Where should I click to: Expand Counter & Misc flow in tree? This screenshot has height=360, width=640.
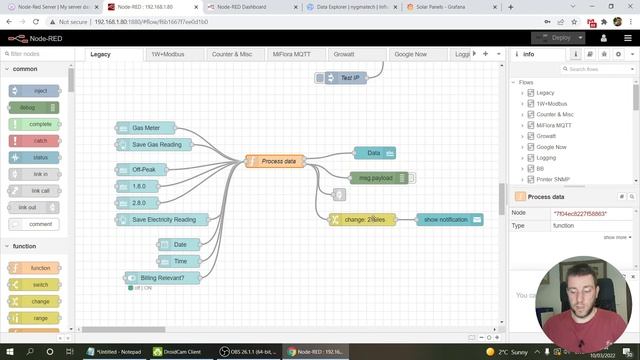[522, 115]
